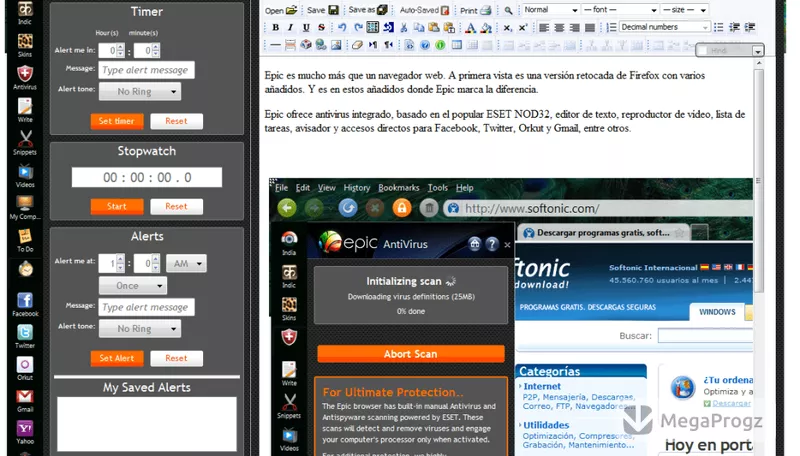Center align the text
This screenshot has height=456, width=800.
click(x=559, y=28)
